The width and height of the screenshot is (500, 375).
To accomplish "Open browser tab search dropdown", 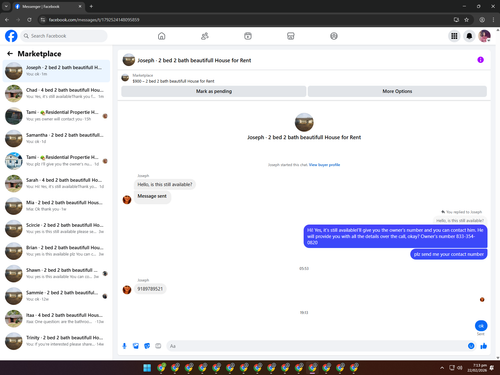I will 6,6.
